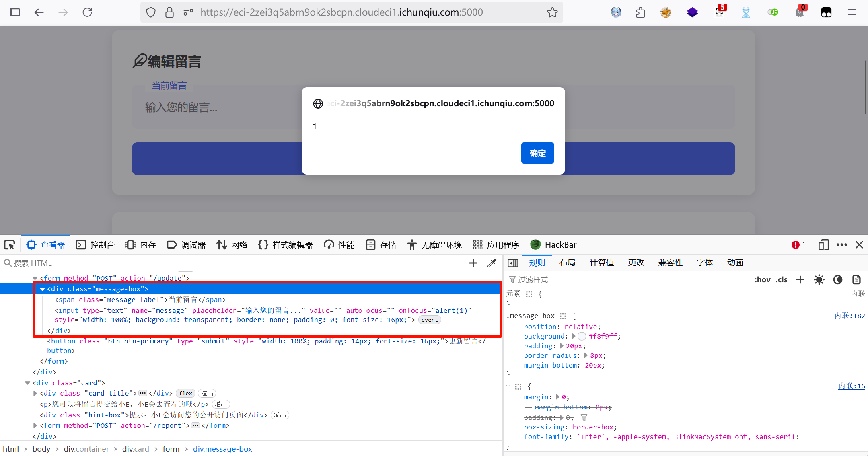Click the add new node plus icon
Screen dimensions: 868x456
473,263
